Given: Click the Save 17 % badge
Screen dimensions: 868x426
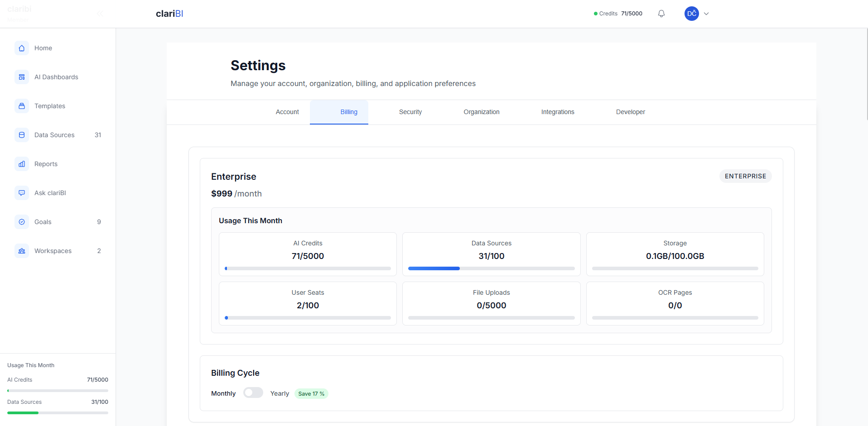Looking at the screenshot, I should point(311,394).
